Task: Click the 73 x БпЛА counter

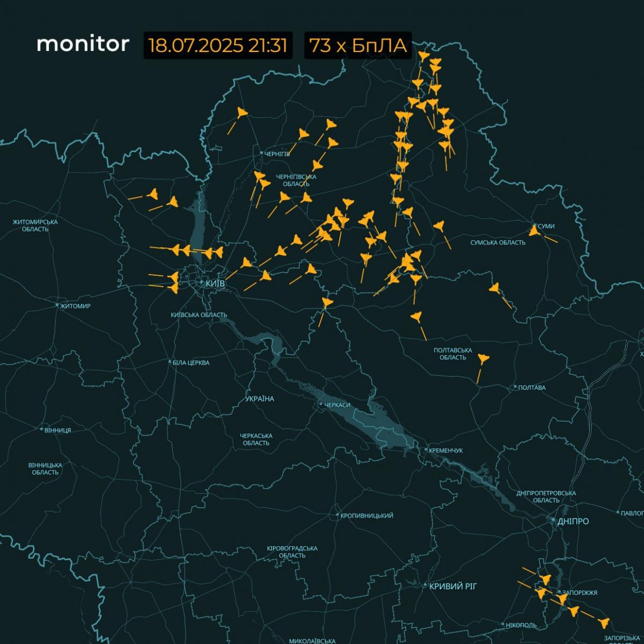Action: click(358, 46)
